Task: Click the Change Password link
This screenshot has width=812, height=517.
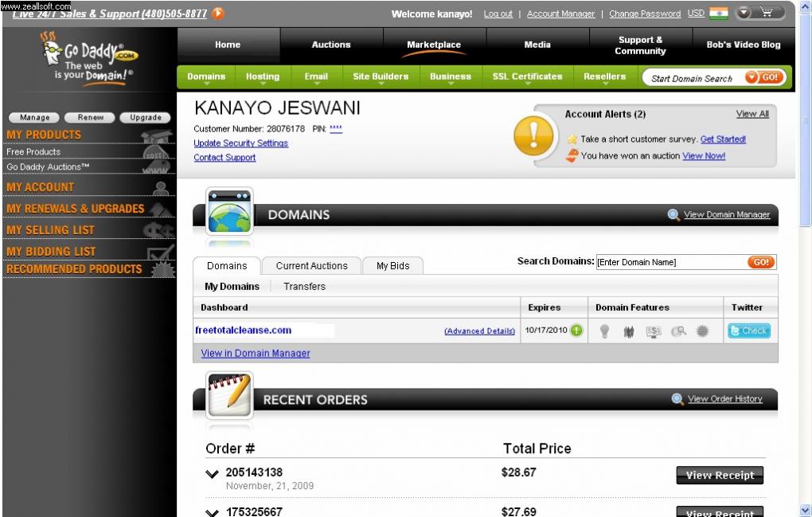Action: [x=645, y=14]
